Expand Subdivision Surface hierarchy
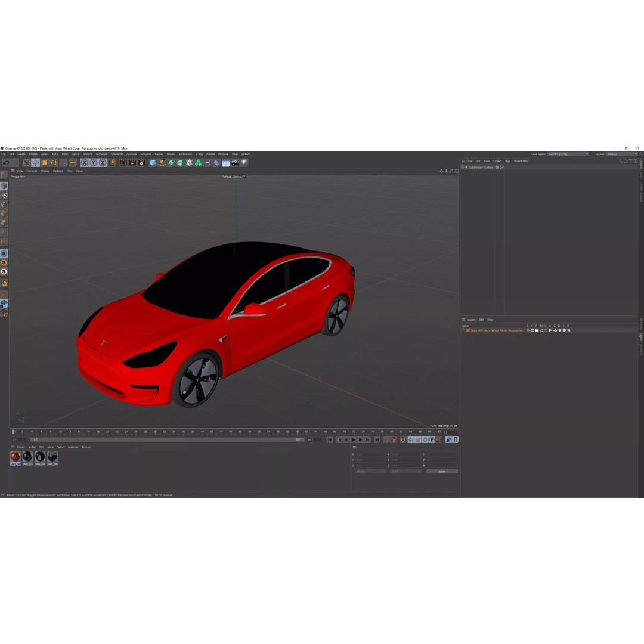644x644 pixels. coord(463,167)
